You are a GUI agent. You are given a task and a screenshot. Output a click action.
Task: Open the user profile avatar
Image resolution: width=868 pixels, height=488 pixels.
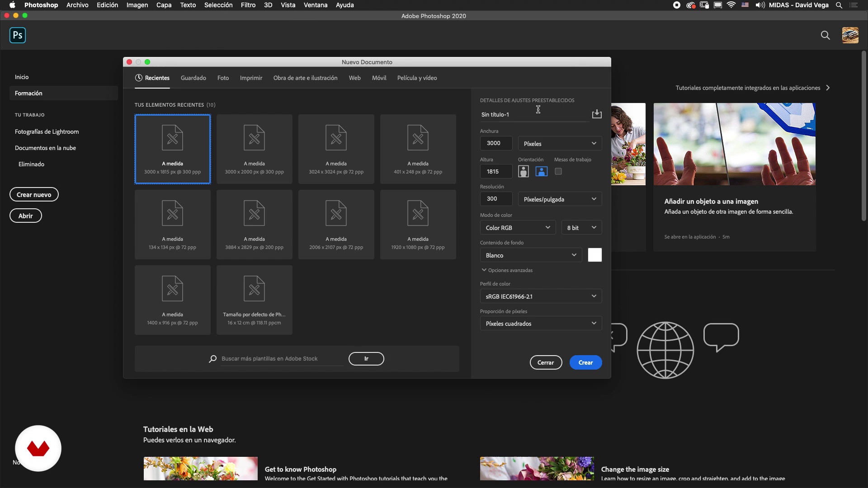pyautogui.click(x=850, y=35)
